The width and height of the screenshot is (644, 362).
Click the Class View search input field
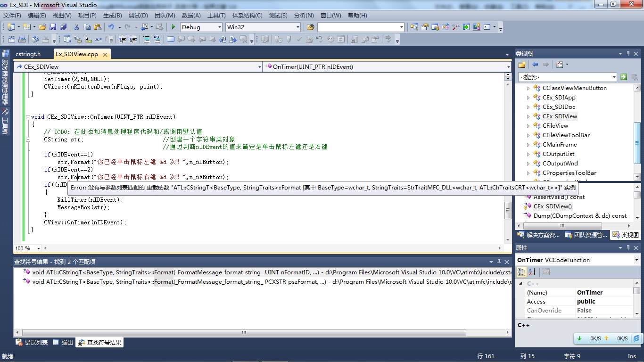point(565,77)
